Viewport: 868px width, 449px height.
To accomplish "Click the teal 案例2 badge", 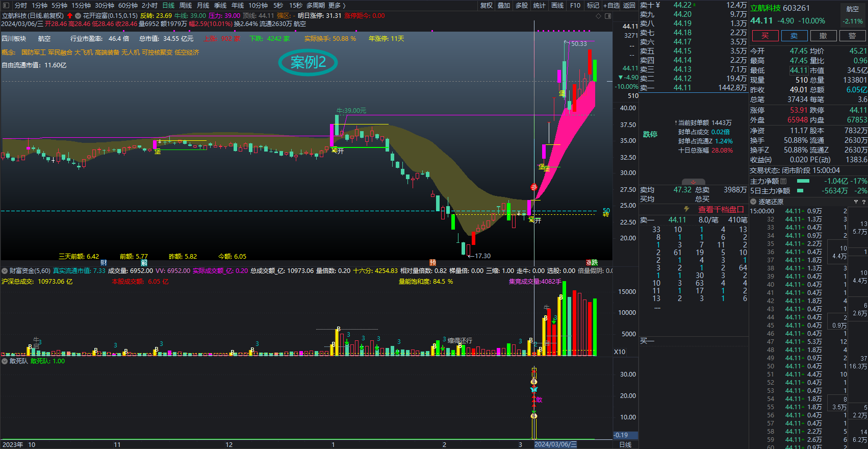I will [308, 62].
